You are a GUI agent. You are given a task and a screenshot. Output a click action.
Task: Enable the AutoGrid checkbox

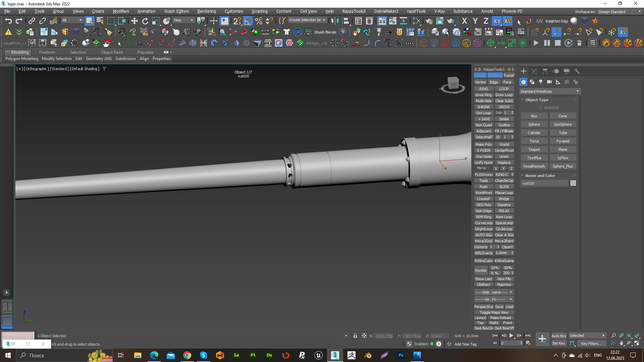click(x=541, y=108)
